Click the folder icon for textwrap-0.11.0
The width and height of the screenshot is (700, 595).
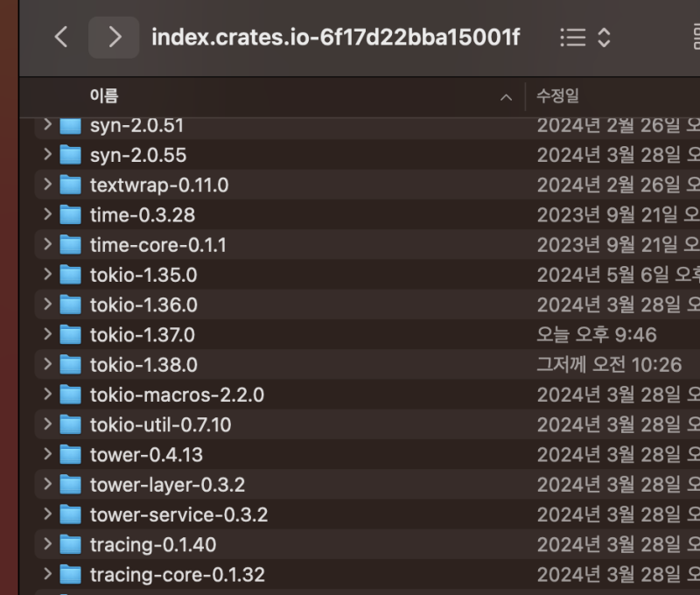(70, 185)
